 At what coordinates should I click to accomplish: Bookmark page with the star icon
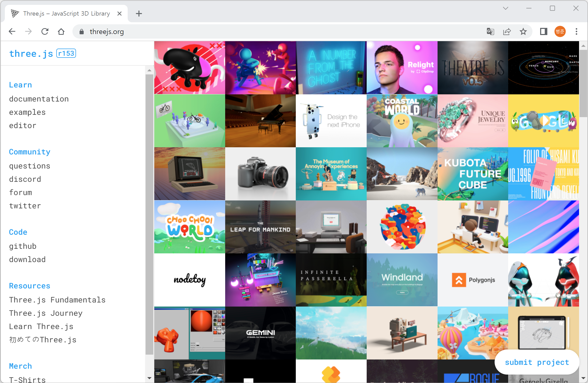(x=523, y=31)
